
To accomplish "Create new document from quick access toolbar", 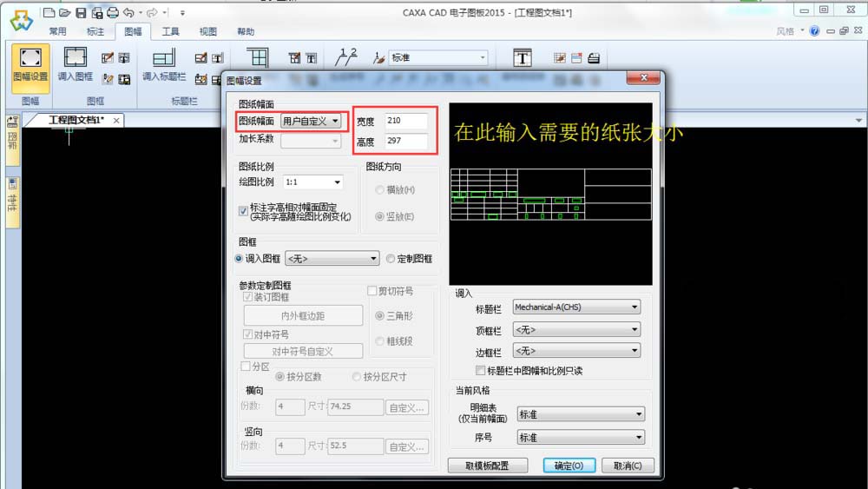I will click(x=49, y=12).
